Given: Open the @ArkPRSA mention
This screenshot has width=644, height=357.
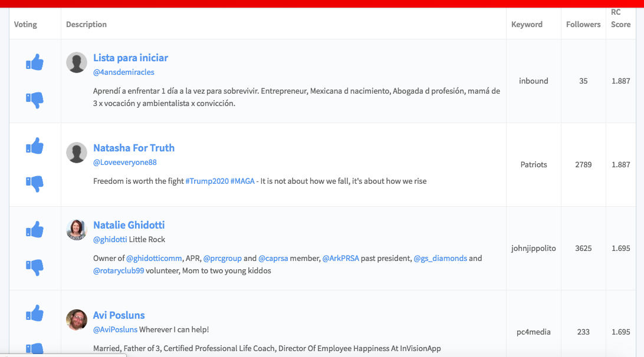Looking at the screenshot, I should [343, 258].
